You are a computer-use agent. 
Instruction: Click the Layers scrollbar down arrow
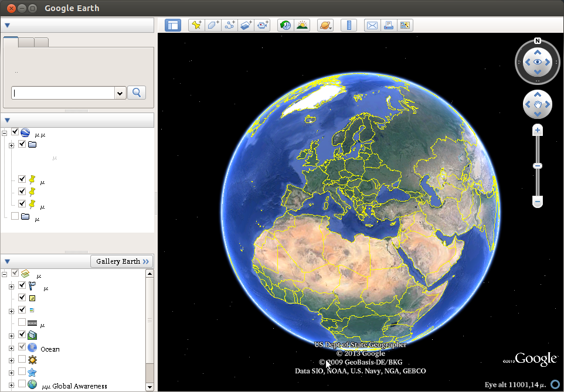click(x=150, y=387)
